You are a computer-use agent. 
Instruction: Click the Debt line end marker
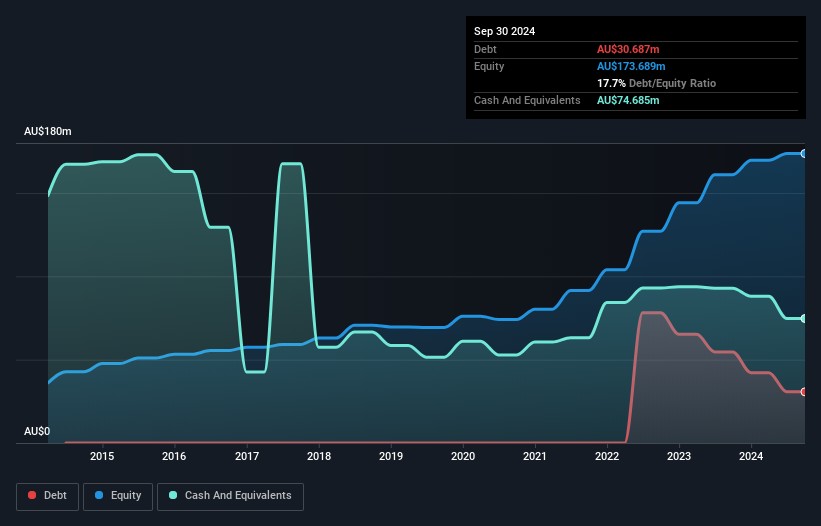coord(803,392)
